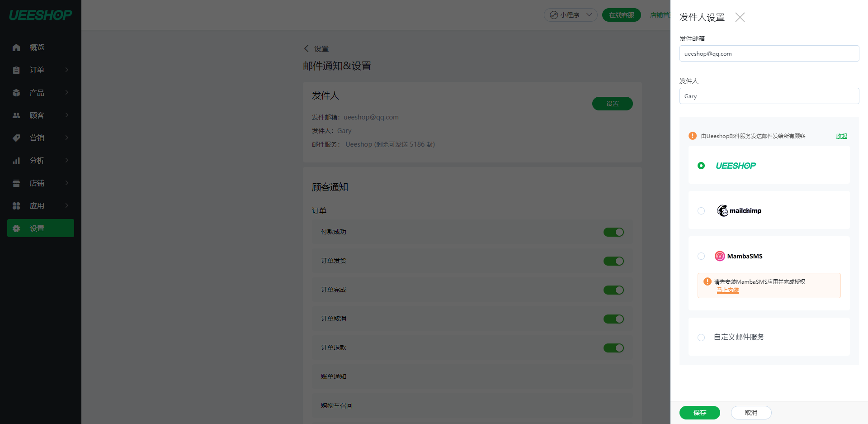
Task: Open 订单 in the sidebar menu
Action: click(37, 70)
